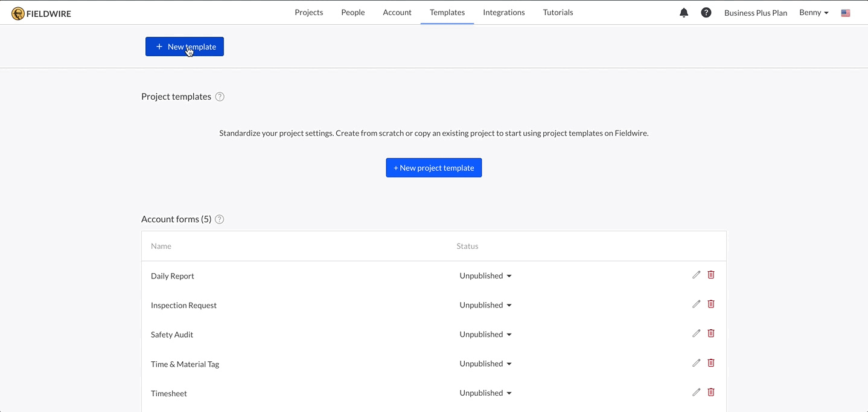Open Account forms help tooltip icon
868x412 pixels.
(219, 219)
